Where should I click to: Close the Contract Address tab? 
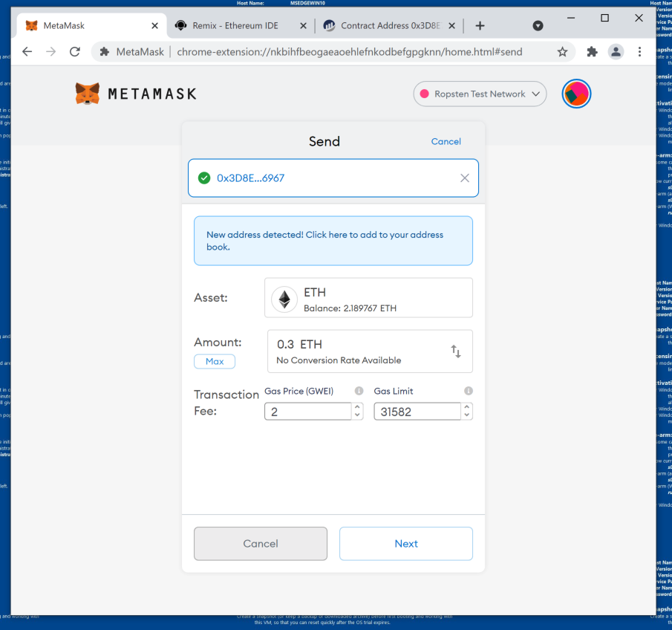451,26
